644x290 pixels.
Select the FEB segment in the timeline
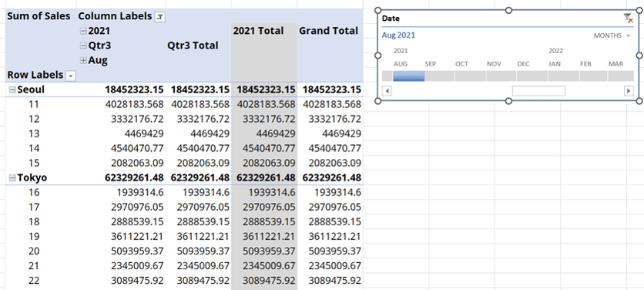594,76
